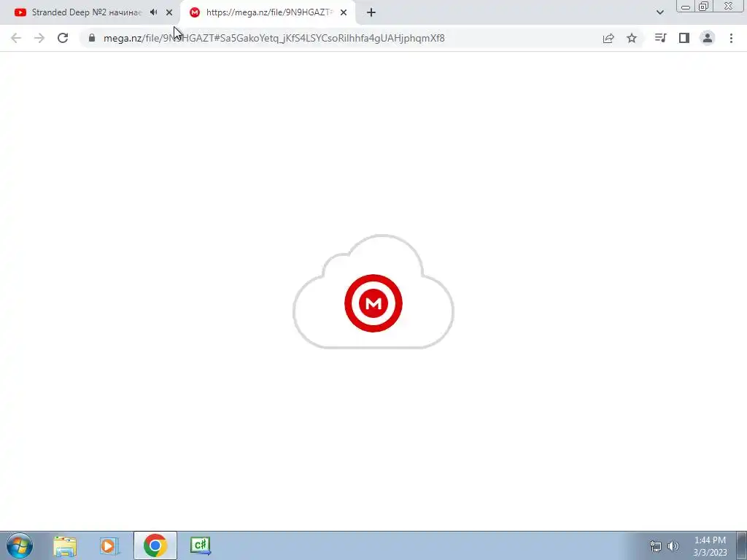
Task: Restore down the Chrome window
Action: point(703,7)
